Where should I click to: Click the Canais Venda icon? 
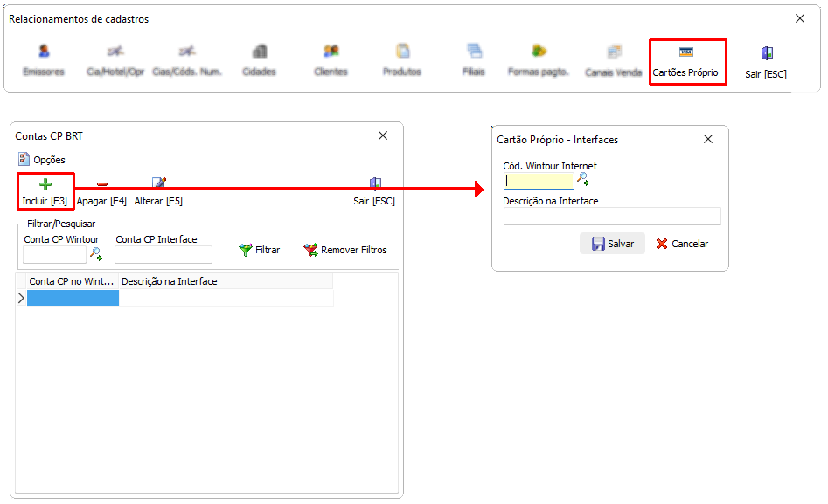[x=614, y=60]
